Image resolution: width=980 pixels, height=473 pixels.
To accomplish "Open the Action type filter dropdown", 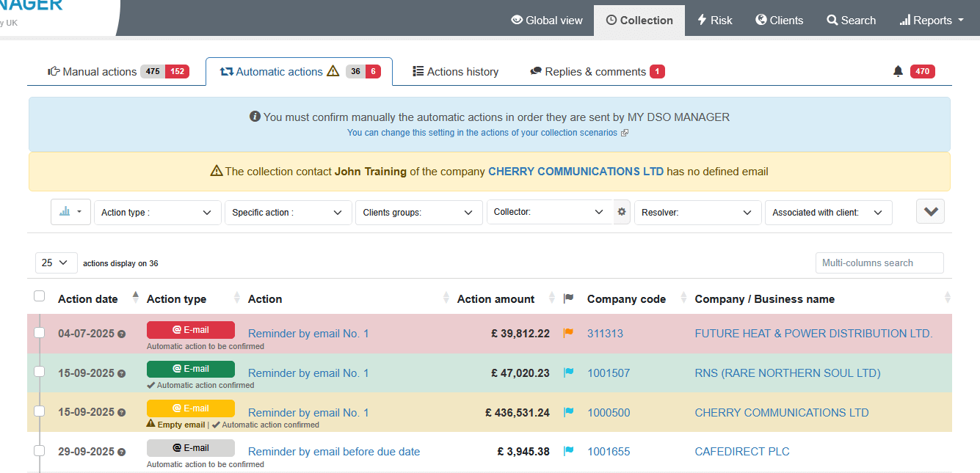I will 157,213.
